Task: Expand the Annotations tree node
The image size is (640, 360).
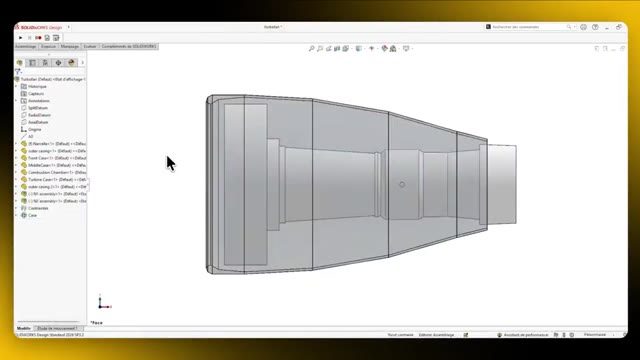Action: 16,101
